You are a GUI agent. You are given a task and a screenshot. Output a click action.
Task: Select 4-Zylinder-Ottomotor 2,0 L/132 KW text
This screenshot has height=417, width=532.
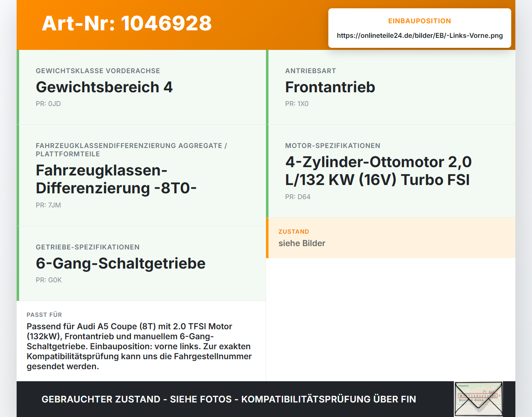378,171
